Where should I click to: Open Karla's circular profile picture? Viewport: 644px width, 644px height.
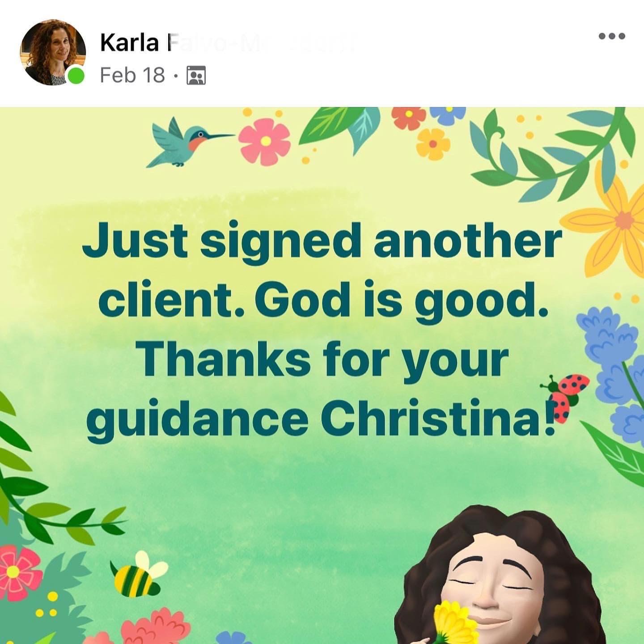[x=53, y=52]
